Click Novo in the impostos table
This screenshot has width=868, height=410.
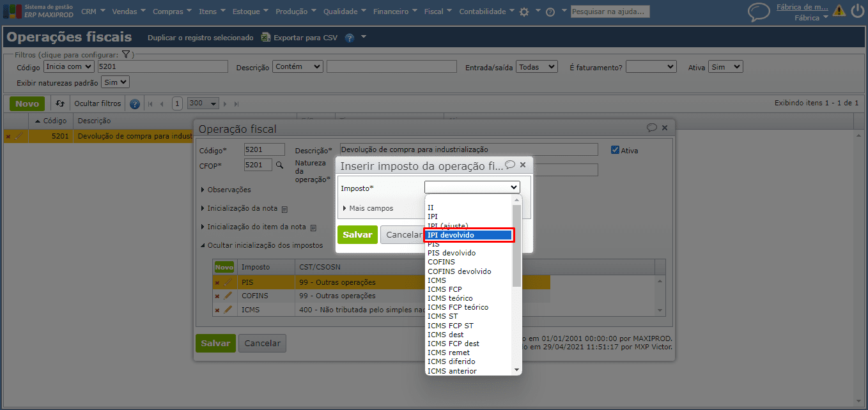(x=224, y=267)
